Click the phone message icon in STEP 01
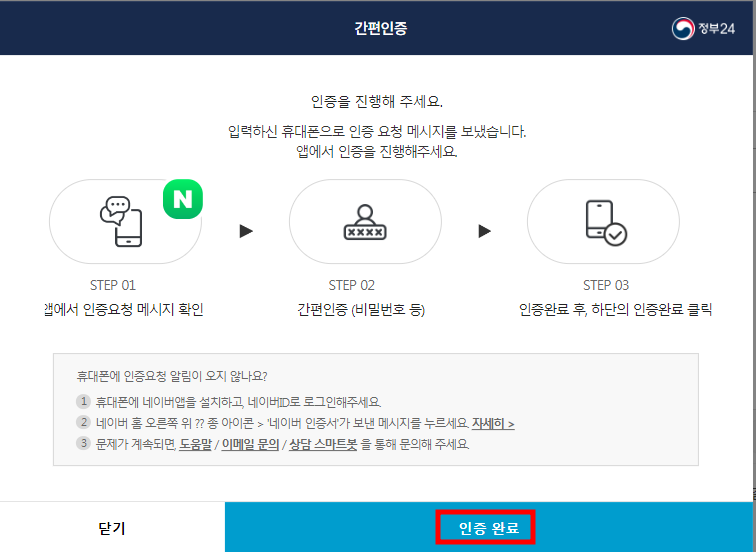 121,221
